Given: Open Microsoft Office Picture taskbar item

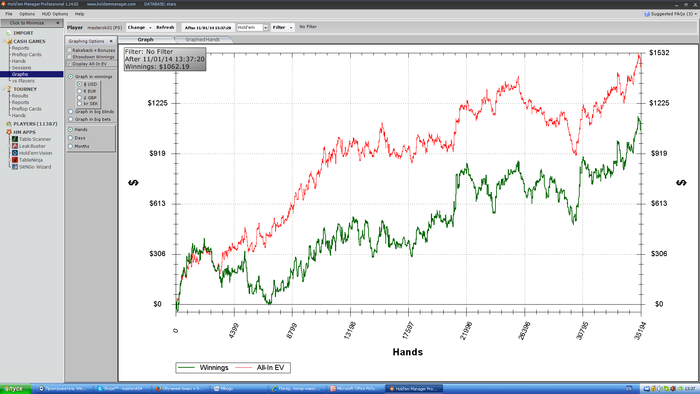Looking at the screenshot, I should (x=355, y=389).
